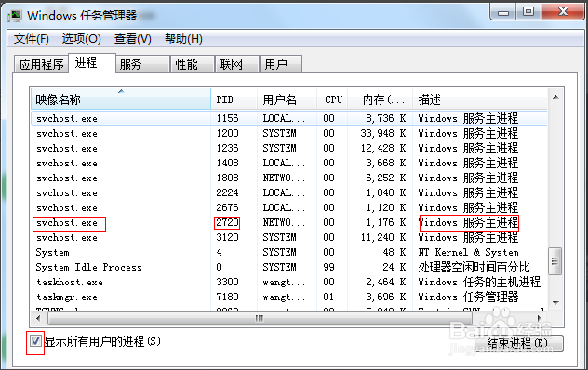This screenshot has width=588, height=370.
Task: Click vertical scrollbar down arrow
Action: (x=555, y=302)
